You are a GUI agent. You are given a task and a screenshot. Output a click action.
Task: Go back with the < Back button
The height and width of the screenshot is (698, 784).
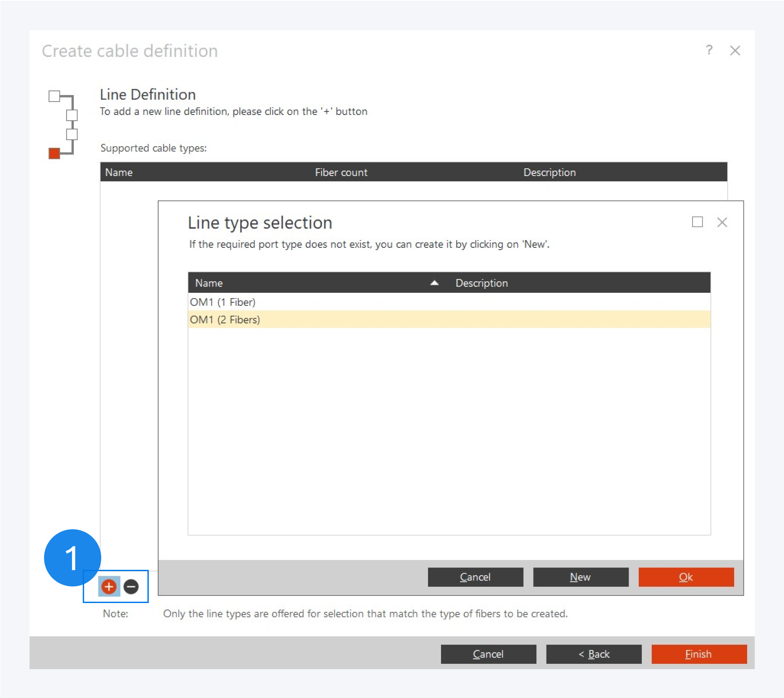click(594, 654)
